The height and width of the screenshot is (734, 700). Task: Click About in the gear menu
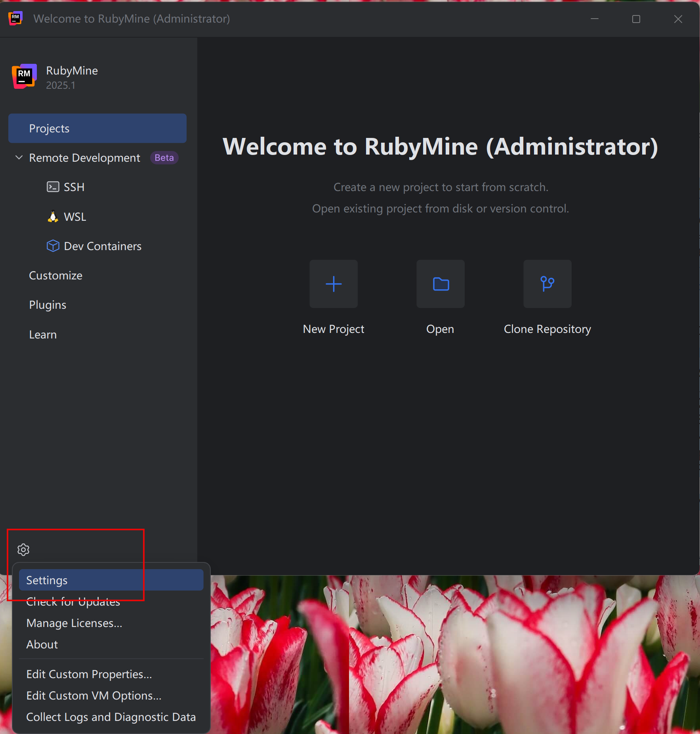[42, 644]
